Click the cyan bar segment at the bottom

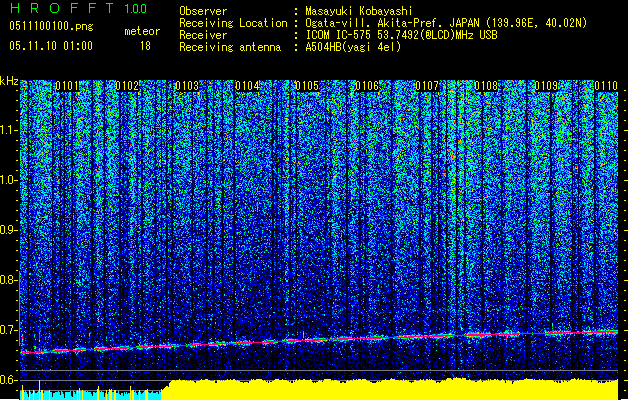click(x=90, y=394)
